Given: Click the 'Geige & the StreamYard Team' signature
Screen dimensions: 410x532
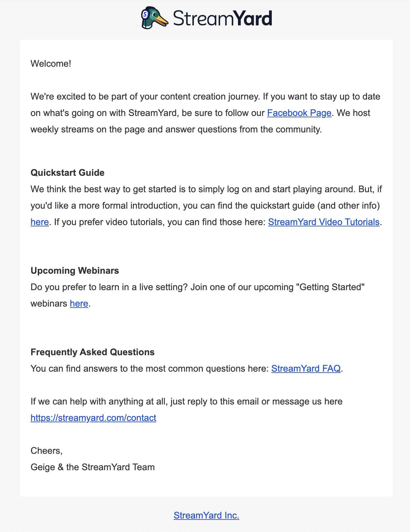Looking at the screenshot, I should pos(93,467).
